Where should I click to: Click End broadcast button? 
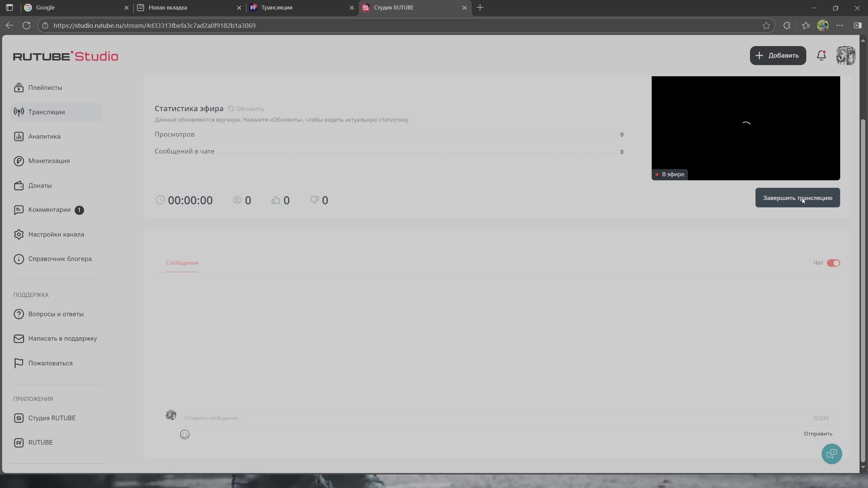tap(797, 198)
